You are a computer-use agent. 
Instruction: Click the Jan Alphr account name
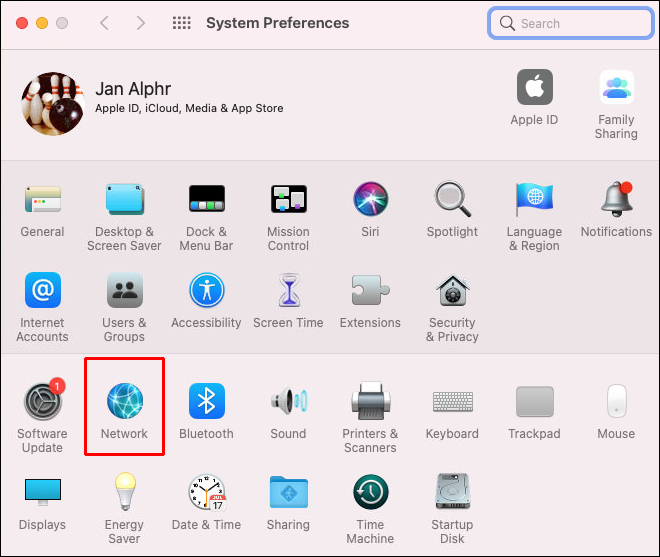click(x=133, y=89)
